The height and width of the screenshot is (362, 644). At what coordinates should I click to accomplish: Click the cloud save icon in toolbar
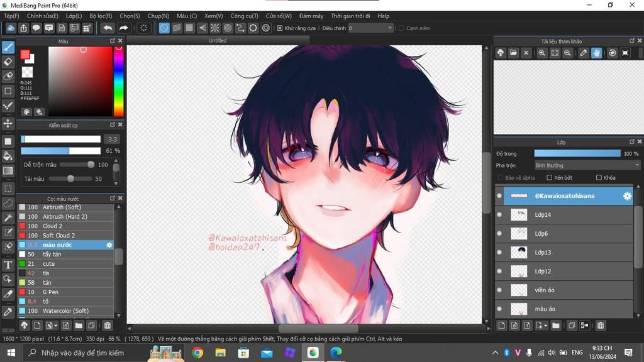11,28
